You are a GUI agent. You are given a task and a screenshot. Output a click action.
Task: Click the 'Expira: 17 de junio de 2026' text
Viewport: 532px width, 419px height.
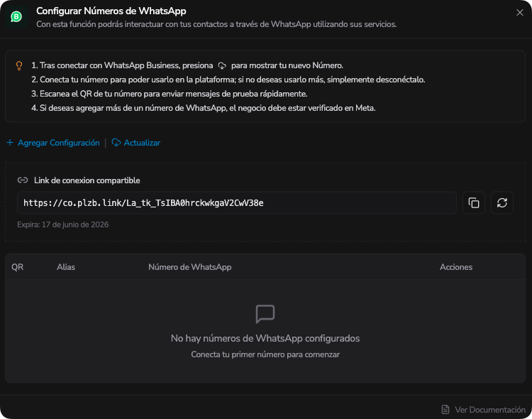[x=62, y=224]
